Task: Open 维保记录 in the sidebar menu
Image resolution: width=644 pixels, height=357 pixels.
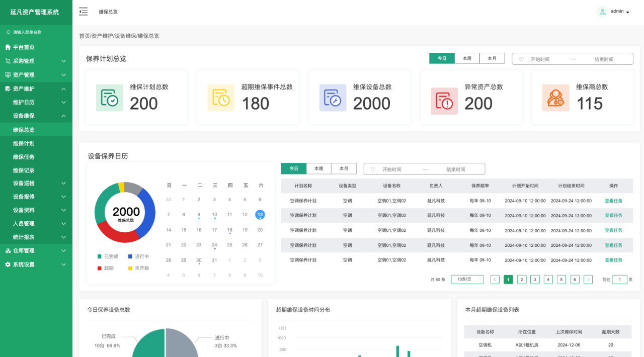Action: coord(24,170)
